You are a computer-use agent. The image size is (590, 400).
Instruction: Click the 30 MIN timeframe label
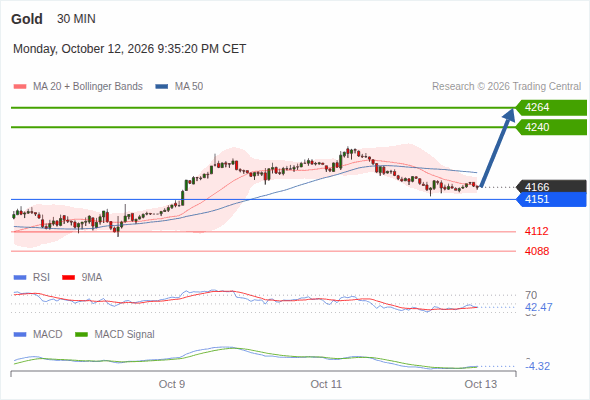76,19
